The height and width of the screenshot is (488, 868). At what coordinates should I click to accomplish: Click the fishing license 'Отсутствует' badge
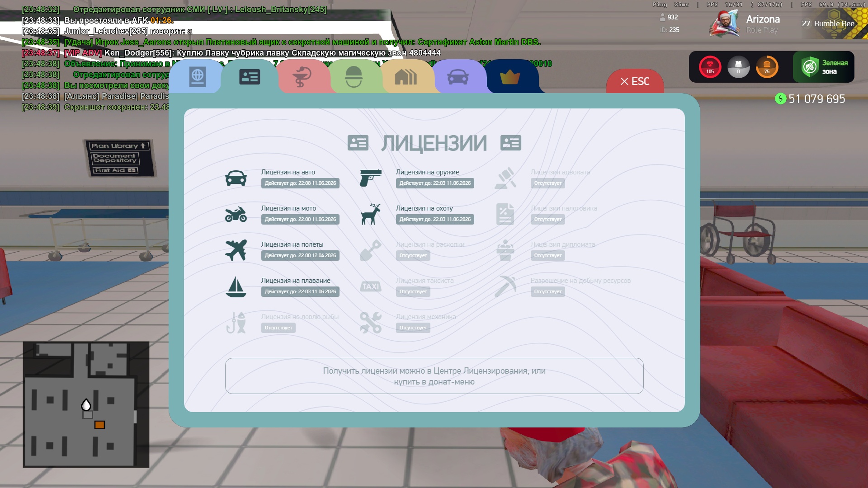278,328
